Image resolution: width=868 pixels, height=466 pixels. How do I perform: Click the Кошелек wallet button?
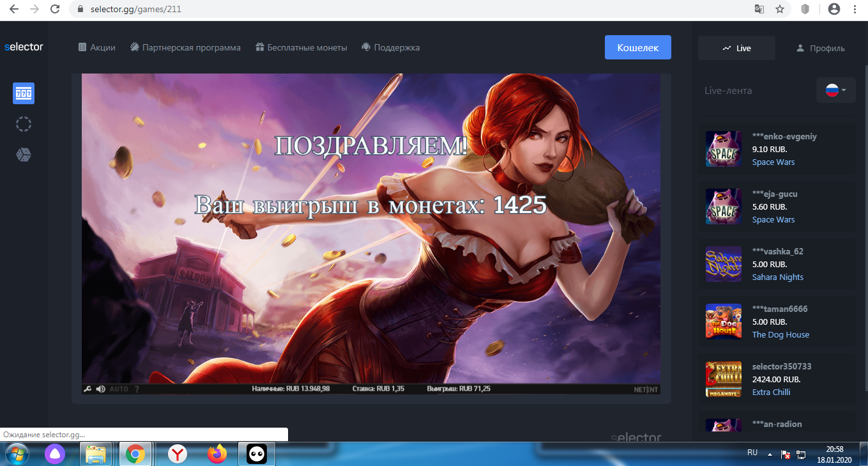[637, 47]
